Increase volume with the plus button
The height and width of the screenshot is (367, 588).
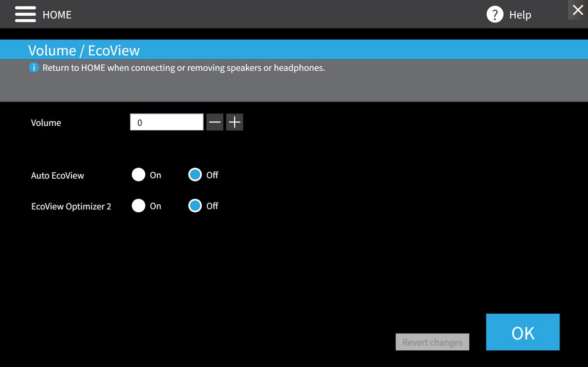(x=234, y=122)
